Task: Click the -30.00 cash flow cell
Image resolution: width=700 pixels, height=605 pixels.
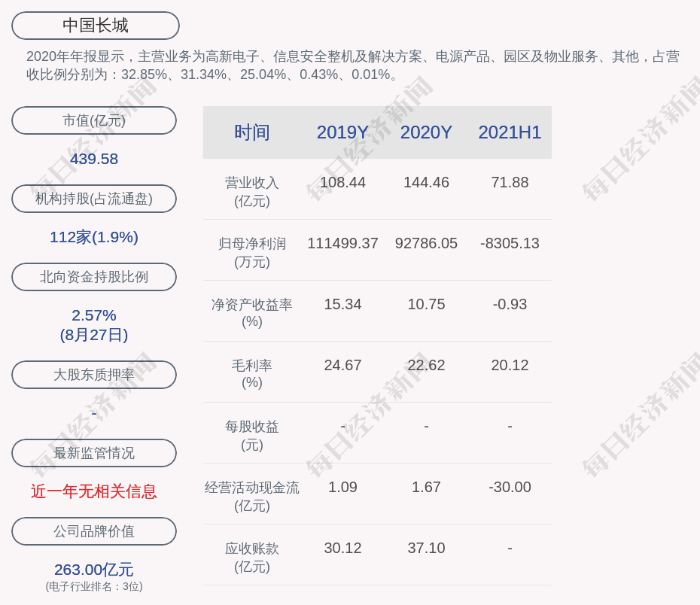Action: (x=510, y=487)
